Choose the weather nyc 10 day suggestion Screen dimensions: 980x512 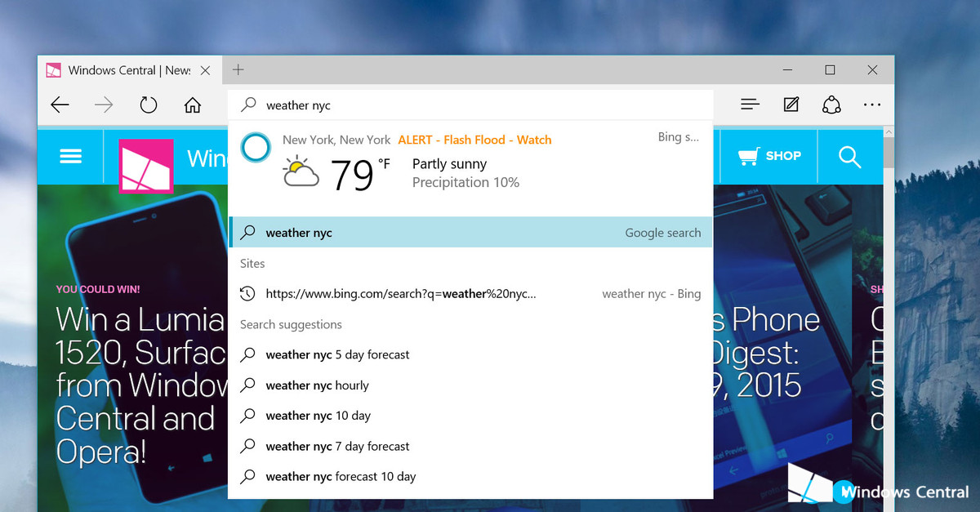(x=470, y=416)
